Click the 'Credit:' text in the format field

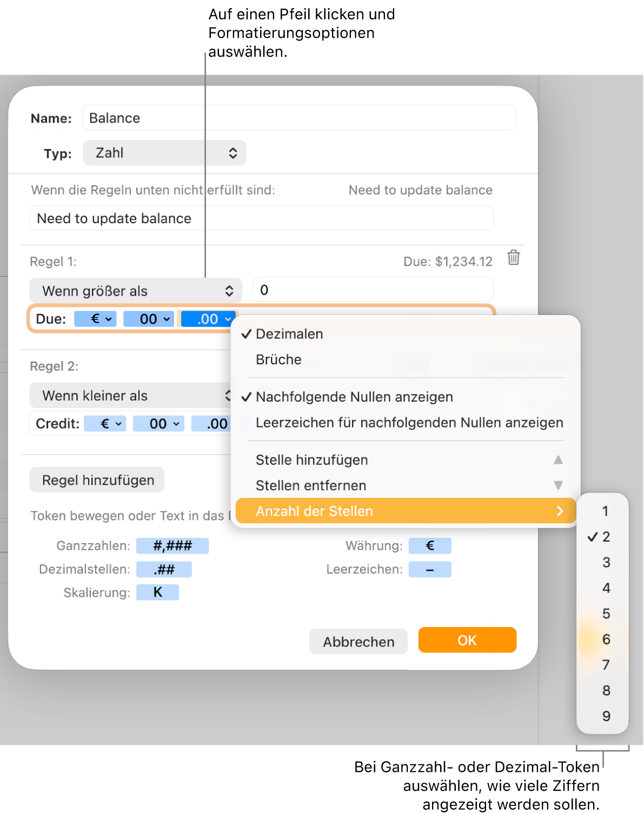[x=57, y=424]
